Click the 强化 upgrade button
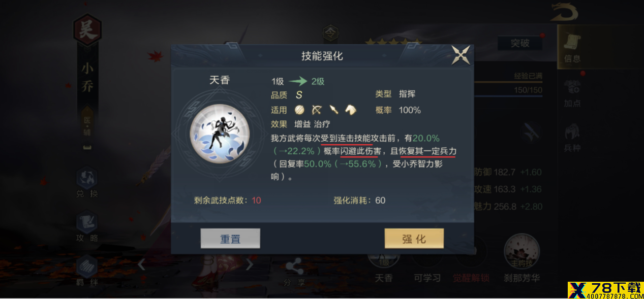 pyautogui.click(x=414, y=239)
